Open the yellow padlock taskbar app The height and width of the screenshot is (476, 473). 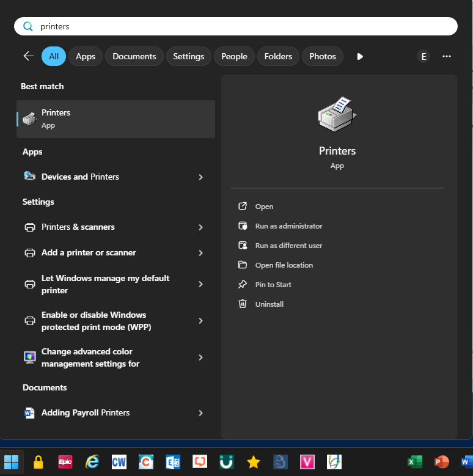coord(38,462)
